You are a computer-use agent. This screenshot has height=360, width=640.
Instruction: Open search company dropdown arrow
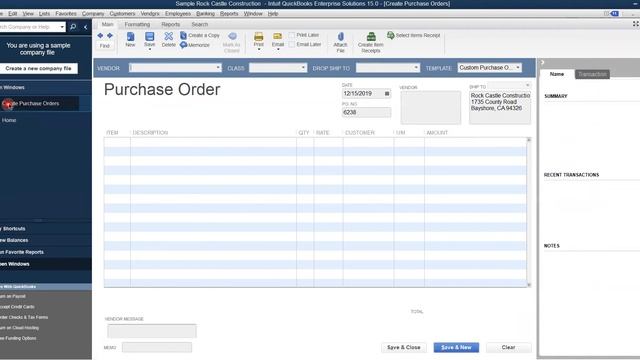[62, 27]
